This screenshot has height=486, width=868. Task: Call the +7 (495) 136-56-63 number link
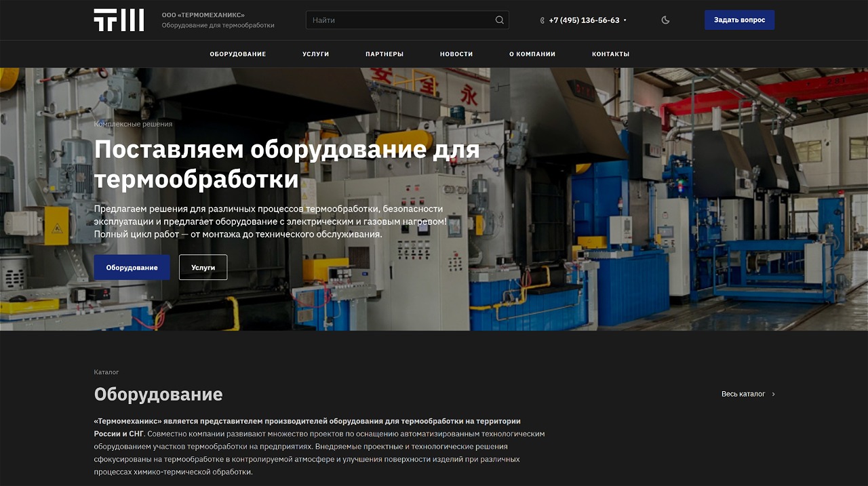(x=584, y=20)
